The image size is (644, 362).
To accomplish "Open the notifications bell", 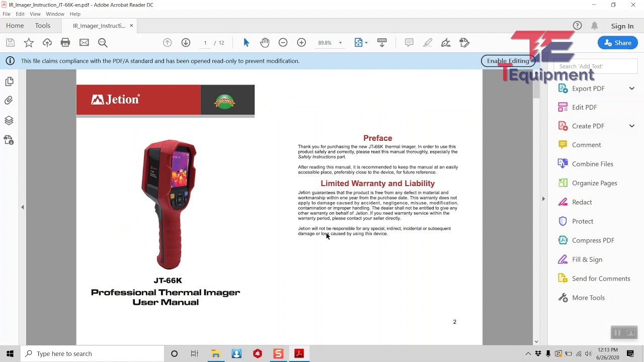I will (595, 26).
